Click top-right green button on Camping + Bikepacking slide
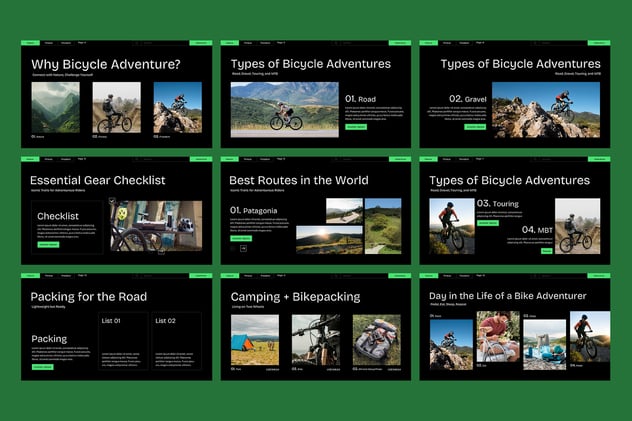The height and width of the screenshot is (421, 632). click(x=400, y=275)
